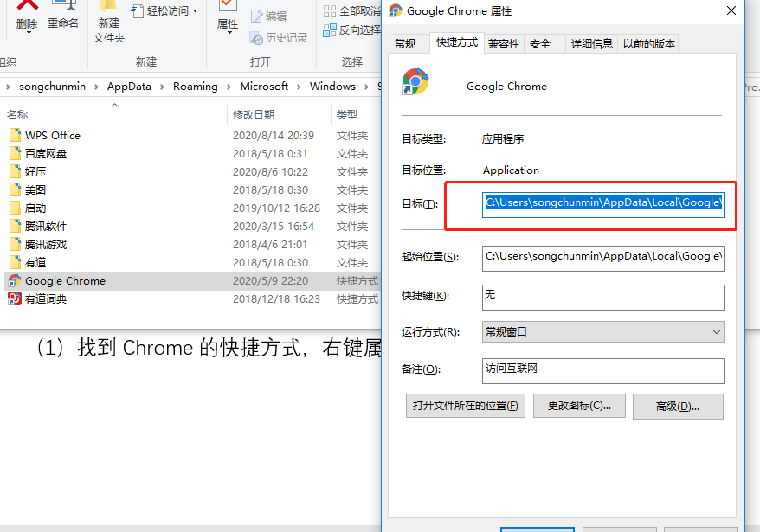Switch to the Compatibility (兼容性) tab
The height and width of the screenshot is (532, 760).
(504, 43)
